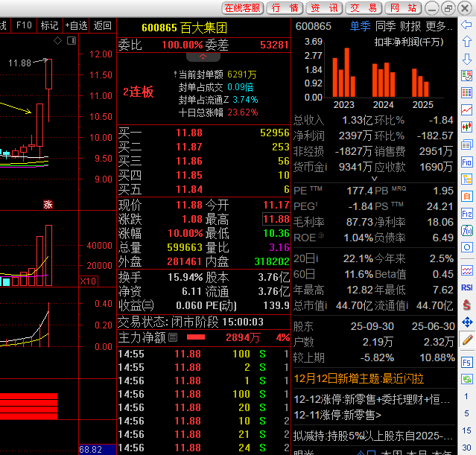
Task: Click the 68.82 value at the chart bottom
Action: tap(98, 450)
